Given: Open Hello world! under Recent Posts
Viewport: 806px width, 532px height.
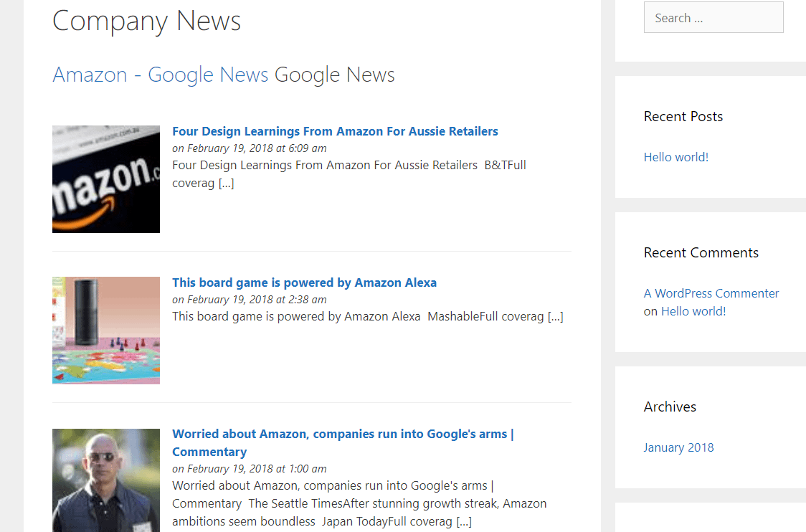Looking at the screenshot, I should (x=675, y=157).
